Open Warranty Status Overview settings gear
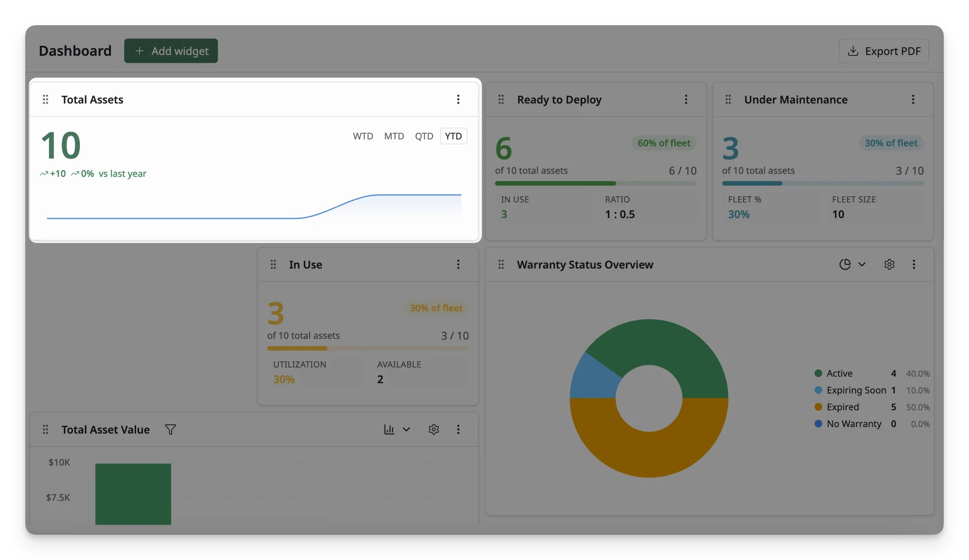The width and height of the screenshot is (969, 560). click(889, 264)
